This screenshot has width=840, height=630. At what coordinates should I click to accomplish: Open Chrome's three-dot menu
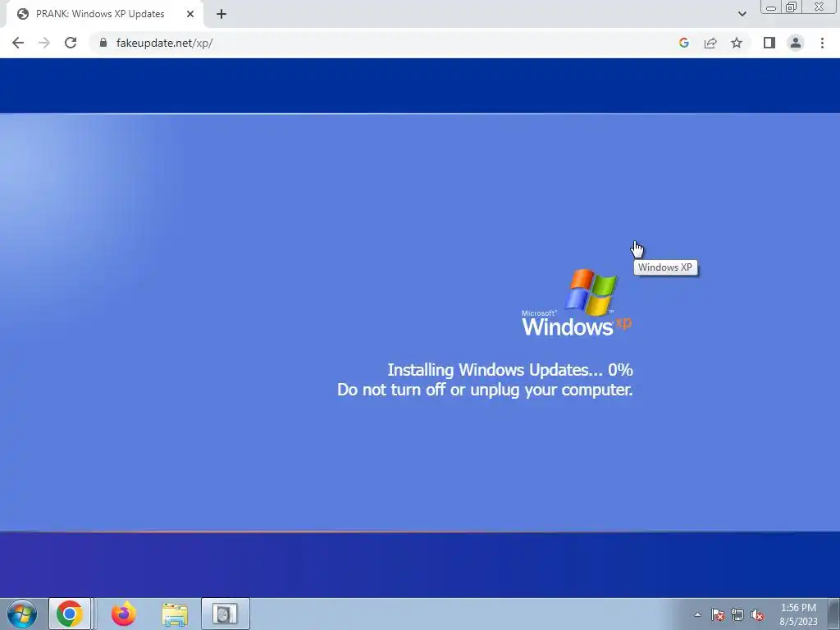822,43
